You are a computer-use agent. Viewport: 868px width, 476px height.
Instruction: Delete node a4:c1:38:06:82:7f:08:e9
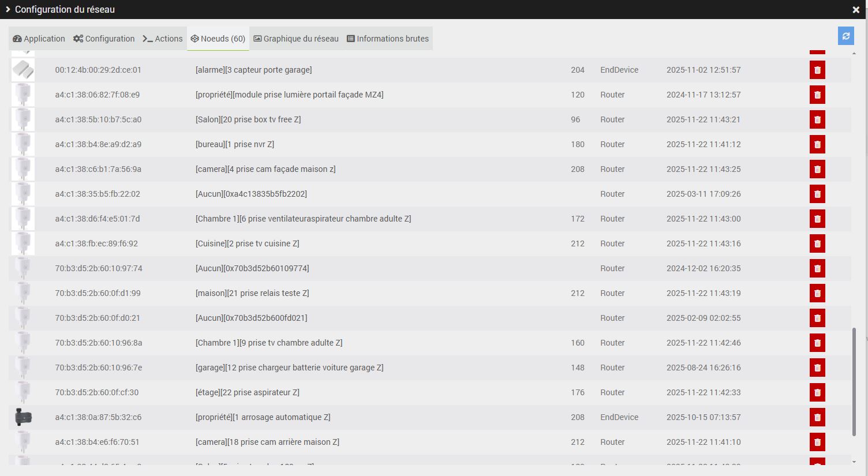(x=817, y=95)
